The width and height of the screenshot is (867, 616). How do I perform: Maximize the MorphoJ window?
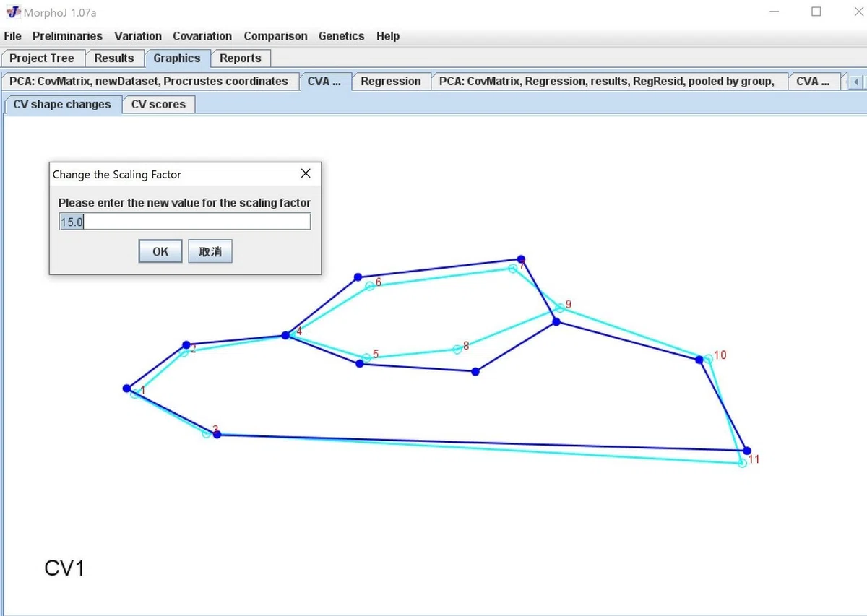coord(816,12)
